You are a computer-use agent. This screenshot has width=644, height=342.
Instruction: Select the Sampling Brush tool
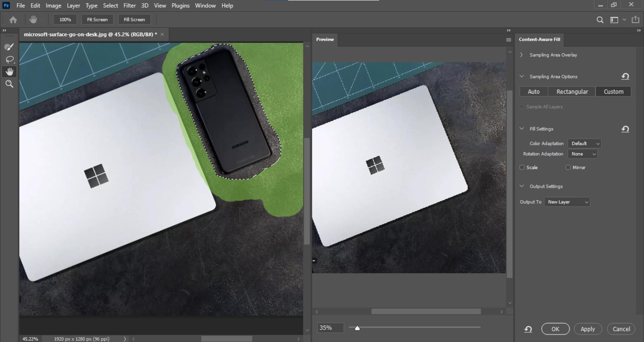[x=9, y=47]
